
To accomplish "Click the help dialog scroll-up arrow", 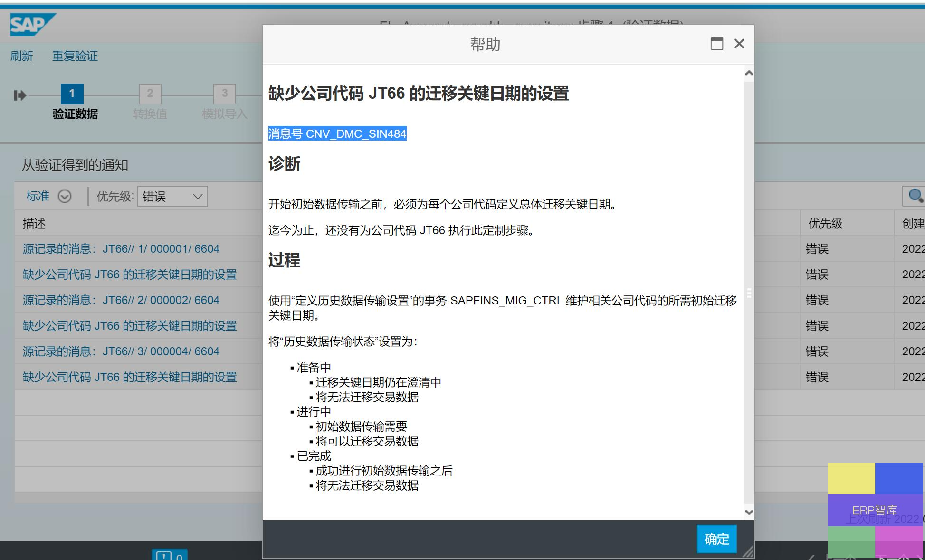I will 749,73.
